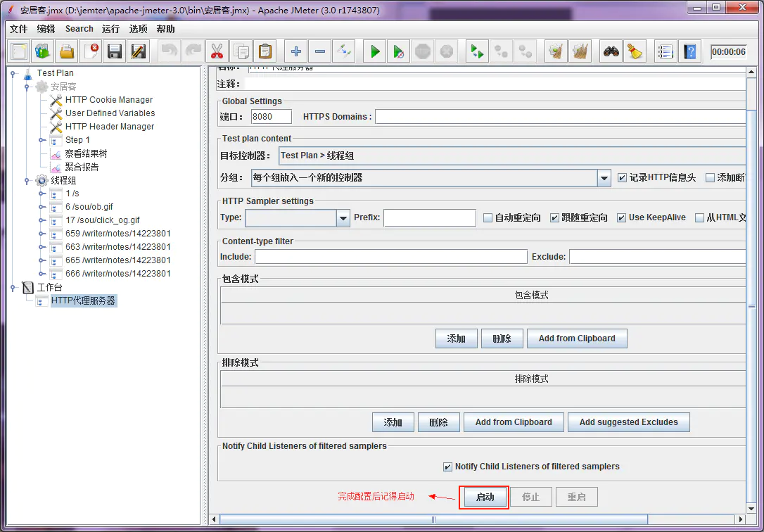This screenshot has width=764, height=532.
Task: Click the Prefix input field
Action: point(430,218)
